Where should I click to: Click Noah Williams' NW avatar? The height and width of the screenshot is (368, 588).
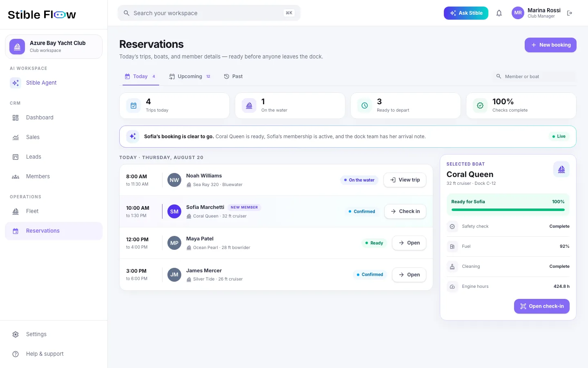click(x=174, y=180)
